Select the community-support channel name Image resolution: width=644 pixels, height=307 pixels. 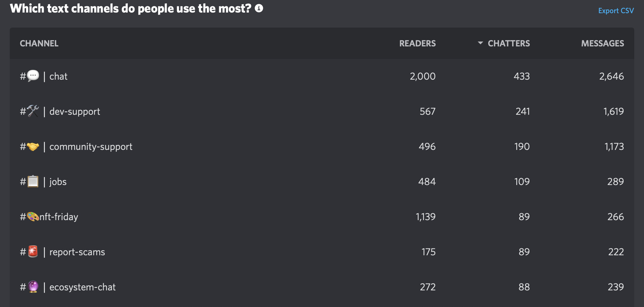[x=91, y=146]
